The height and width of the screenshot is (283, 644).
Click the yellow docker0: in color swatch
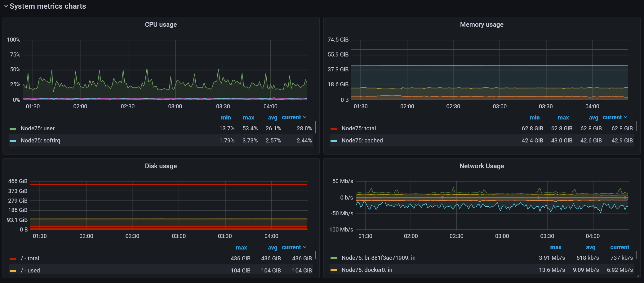(x=334, y=270)
